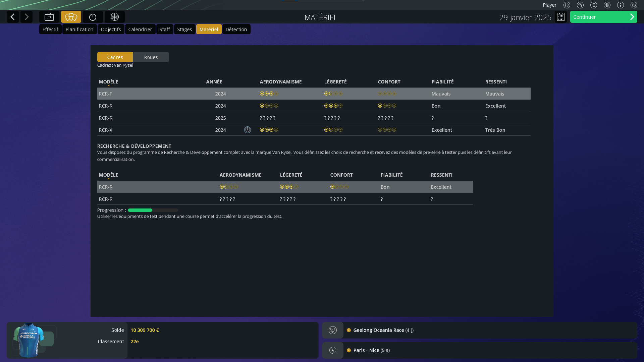Open the Geelong Oceania Race notification
This screenshot has height=362, width=644.
click(x=479, y=330)
